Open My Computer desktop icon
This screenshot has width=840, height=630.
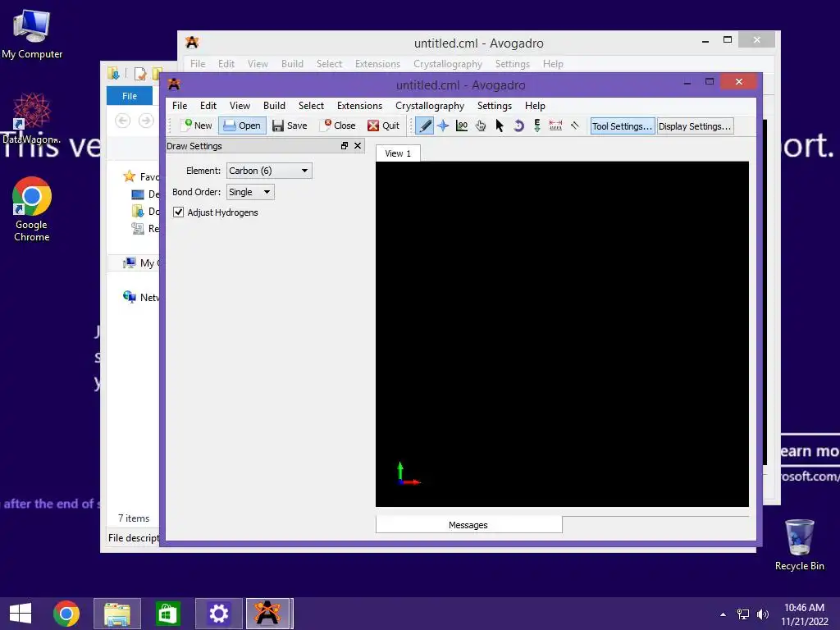(32, 34)
